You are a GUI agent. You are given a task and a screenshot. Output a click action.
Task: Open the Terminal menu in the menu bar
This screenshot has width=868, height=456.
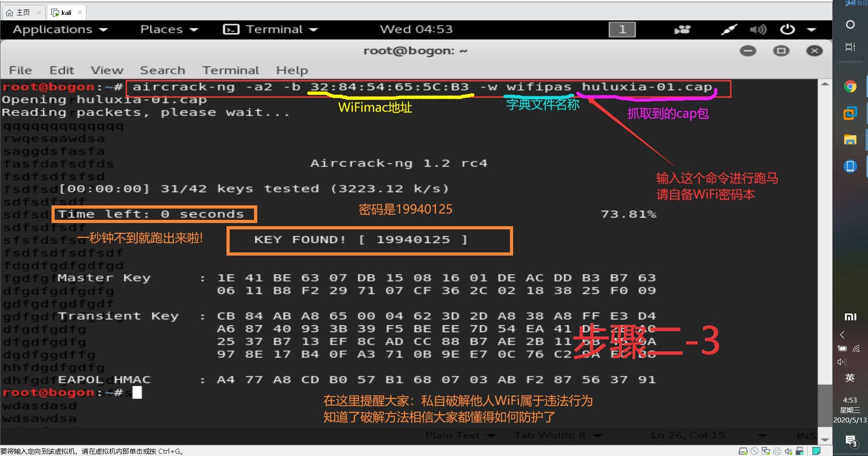click(231, 70)
